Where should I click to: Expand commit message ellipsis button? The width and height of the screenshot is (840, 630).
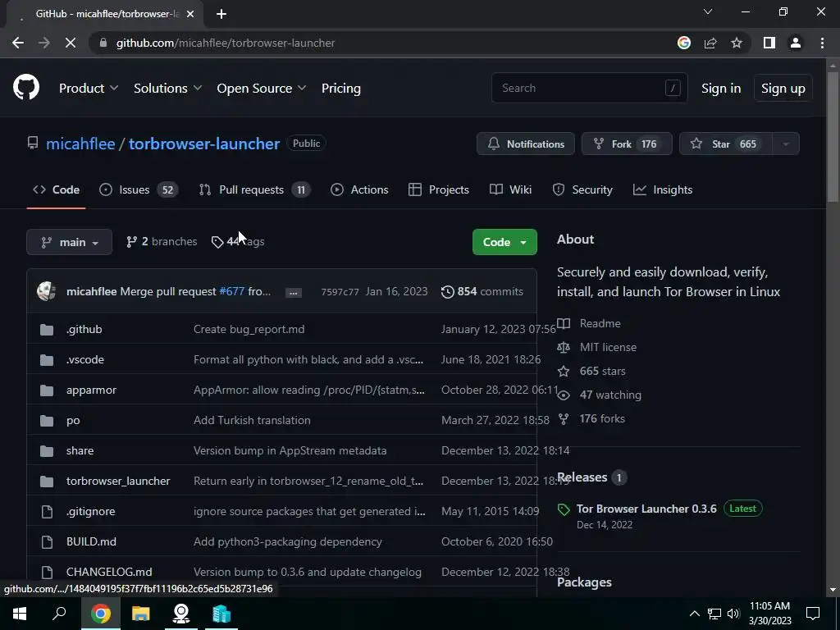[x=293, y=292]
